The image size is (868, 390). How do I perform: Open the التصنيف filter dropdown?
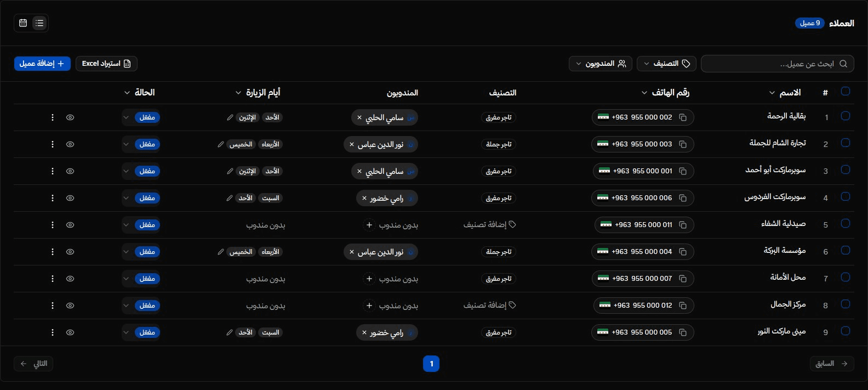click(666, 64)
